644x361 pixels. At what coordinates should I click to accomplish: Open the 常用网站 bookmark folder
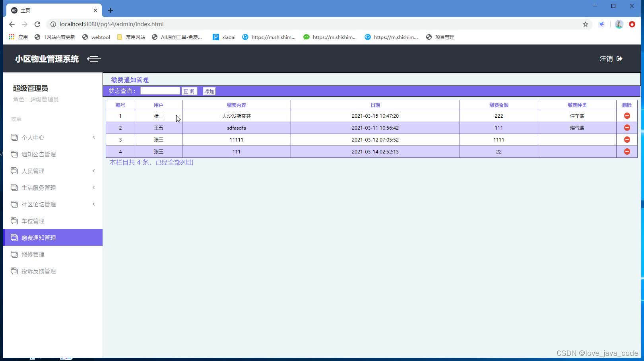[131, 37]
